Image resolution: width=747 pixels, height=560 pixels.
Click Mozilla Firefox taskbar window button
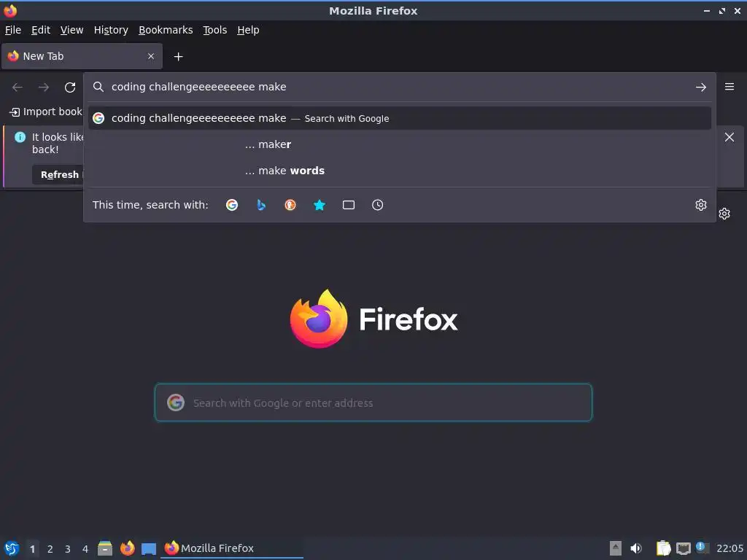point(231,548)
